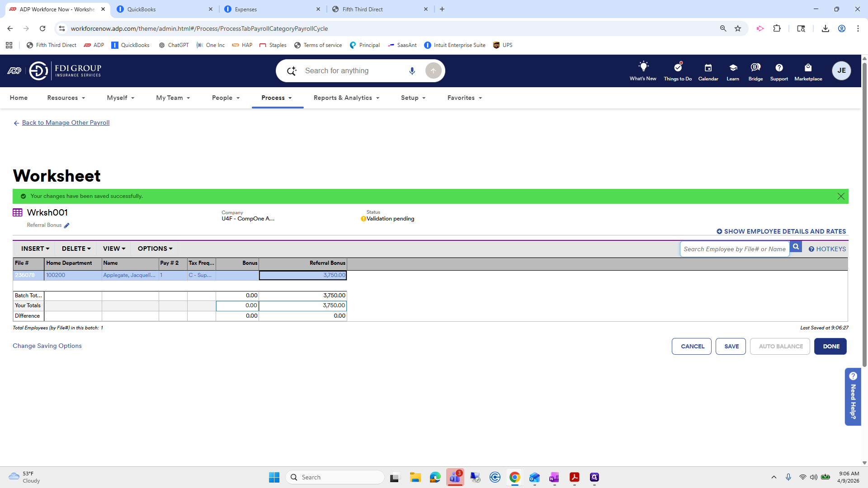Open the JE user profile avatar
Screen dimensions: 868x488
(x=841, y=70)
